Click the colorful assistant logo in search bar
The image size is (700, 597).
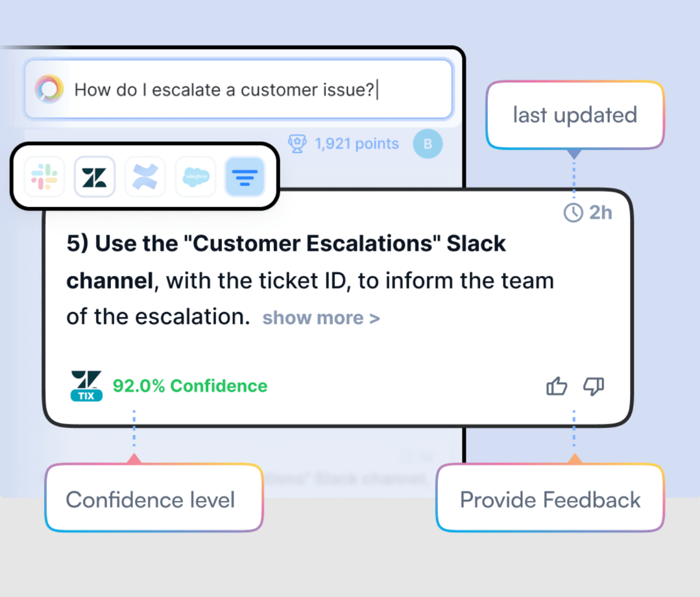49,89
